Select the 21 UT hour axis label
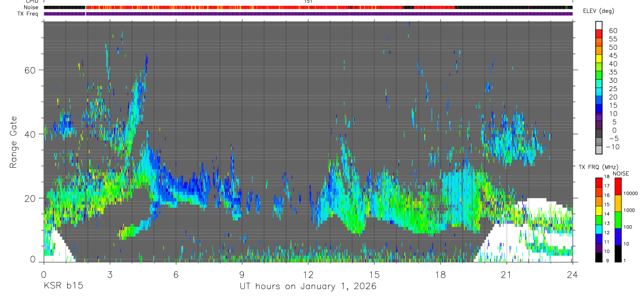This screenshot has height=297, width=644. pyautogui.click(x=507, y=274)
